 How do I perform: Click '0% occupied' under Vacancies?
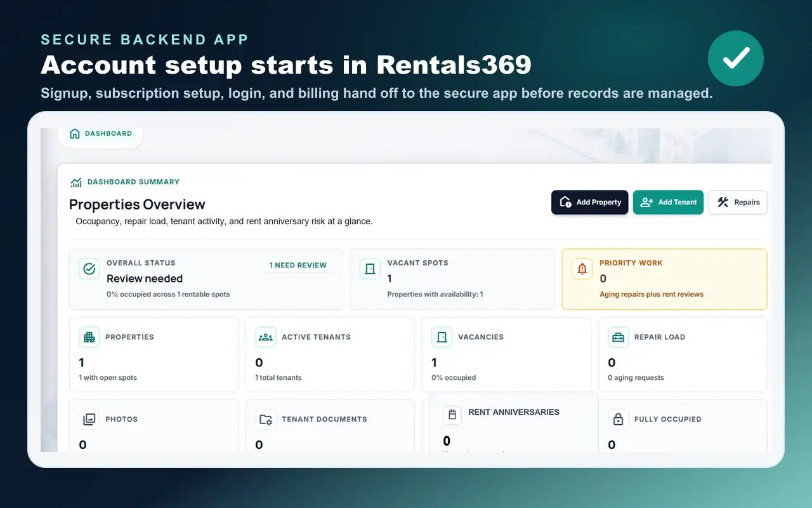click(x=454, y=378)
